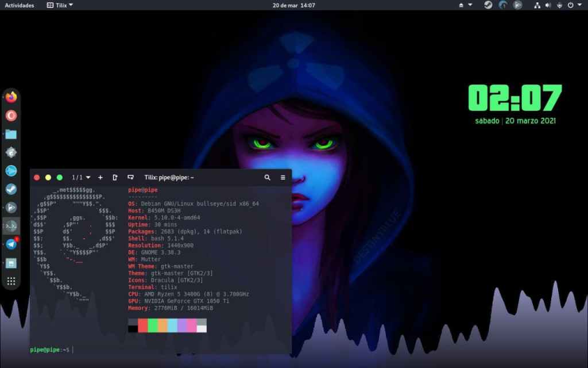
Task: Open the Actividades overview
Action: pyautogui.click(x=20, y=5)
